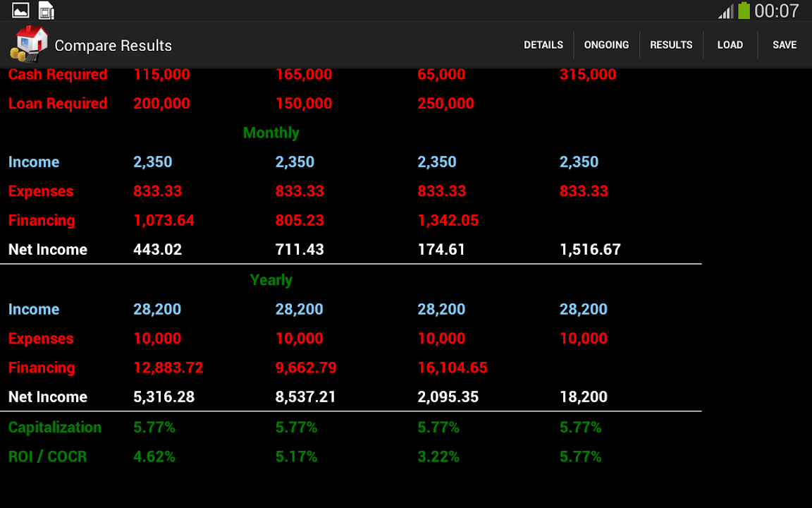The width and height of the screenshot is (812, 508).
Task: Tap the Loan Required row label
Action: [58, 104]
